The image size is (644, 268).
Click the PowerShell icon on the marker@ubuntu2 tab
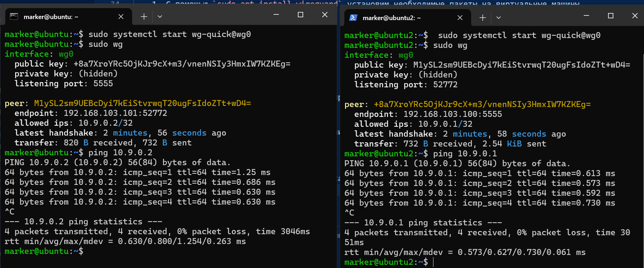point(353,18)
